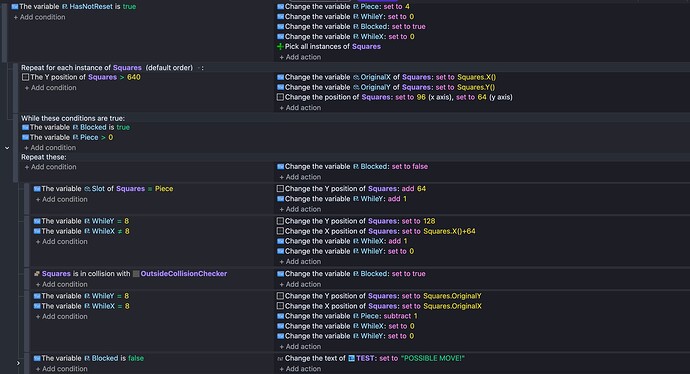Click the 128 value in Y position action

point(429,221)
